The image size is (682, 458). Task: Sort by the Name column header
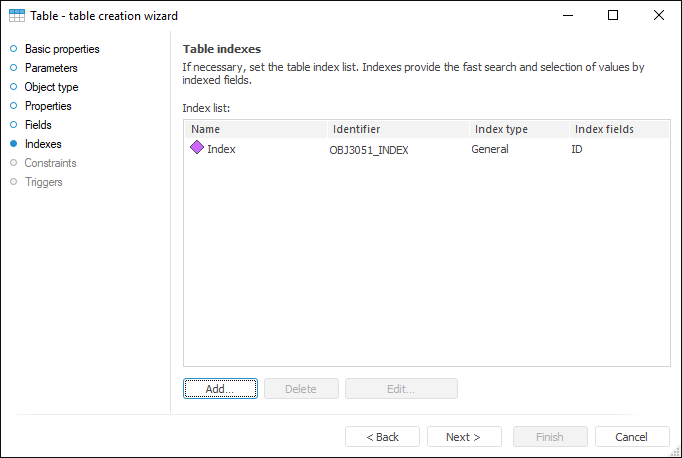point(255,129)
